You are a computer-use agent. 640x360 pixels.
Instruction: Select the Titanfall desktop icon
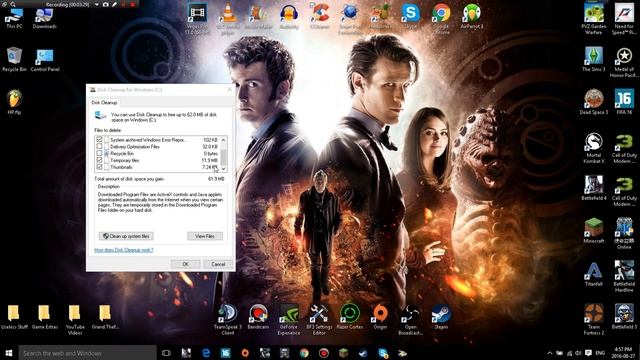click(x=593, y=274)
